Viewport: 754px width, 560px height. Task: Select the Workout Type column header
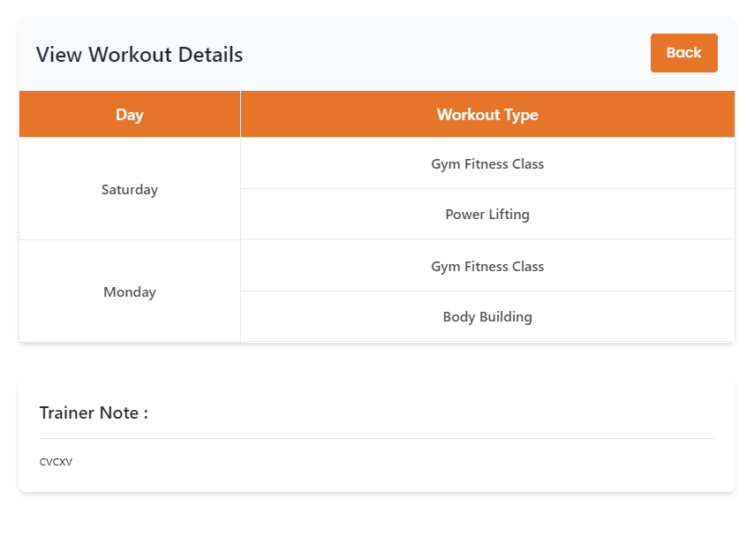(487, 115)
